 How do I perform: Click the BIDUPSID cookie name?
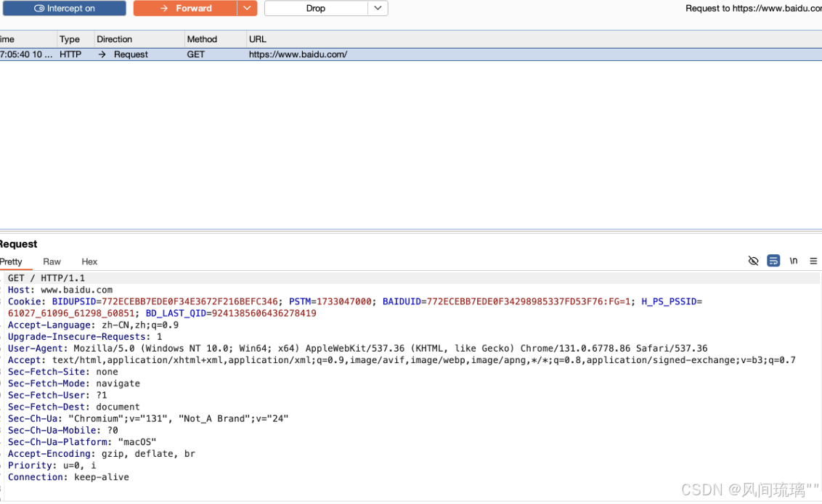pyautogui.click(x=74, y=301)
